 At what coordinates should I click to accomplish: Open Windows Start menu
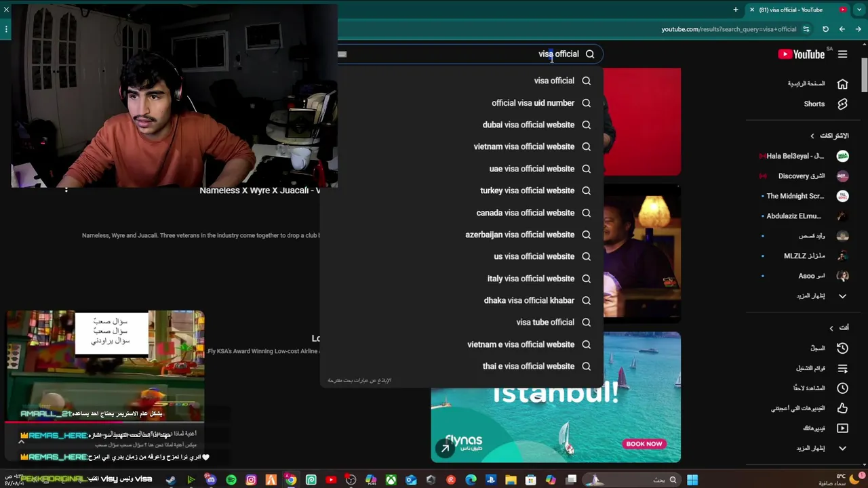tap(692, 480)
